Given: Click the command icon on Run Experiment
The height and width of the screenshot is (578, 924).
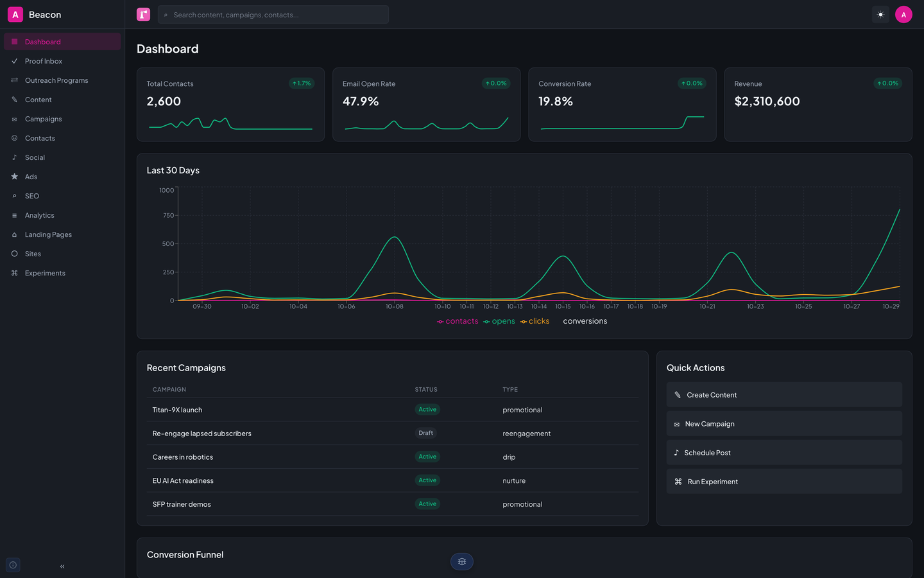Looking at the screenshot, I should point(678,482).
